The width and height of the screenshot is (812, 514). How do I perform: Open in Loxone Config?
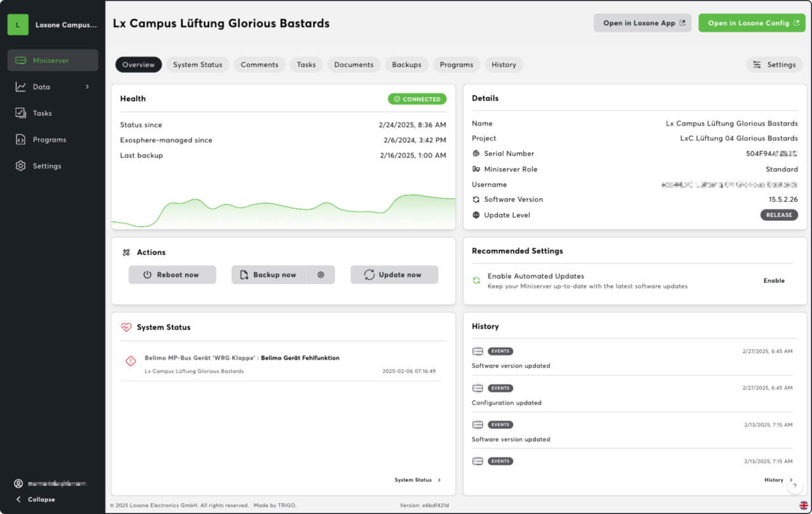[751, 23]
